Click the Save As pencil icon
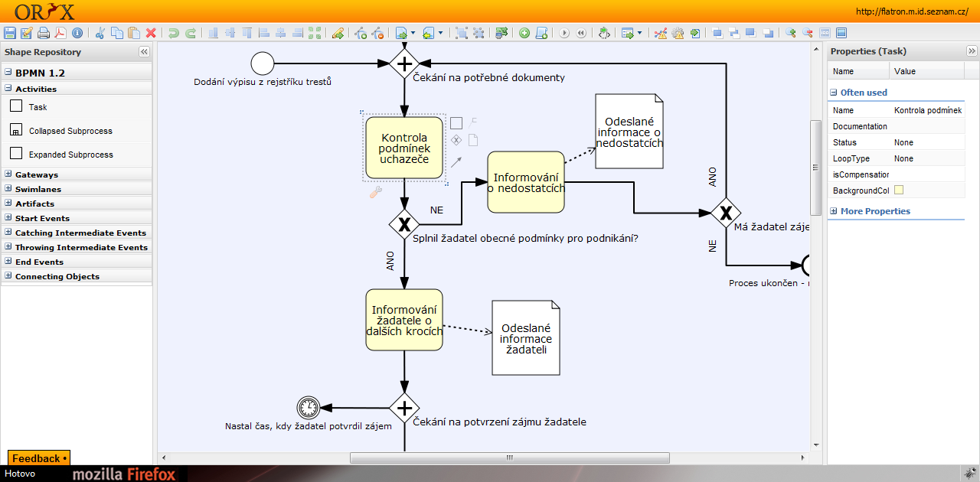Image resolution: width=980 pixels, height=482 pixels. click(27, 33)
